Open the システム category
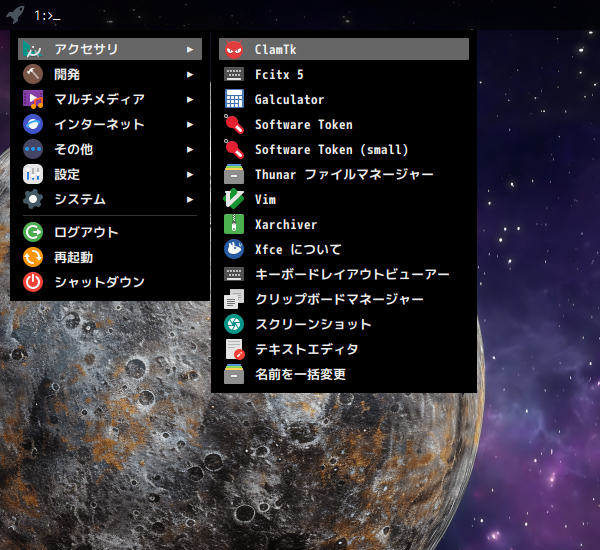Viewport: 600px width, 550px height. 110,199
